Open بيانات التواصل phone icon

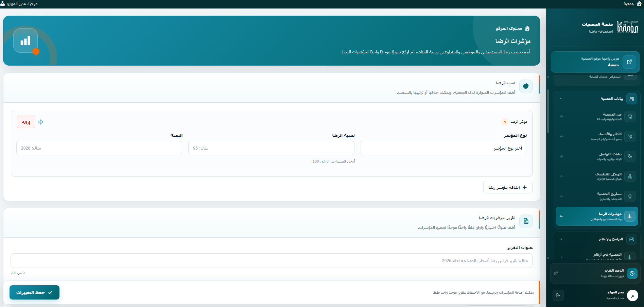click(x=630, y=156)
